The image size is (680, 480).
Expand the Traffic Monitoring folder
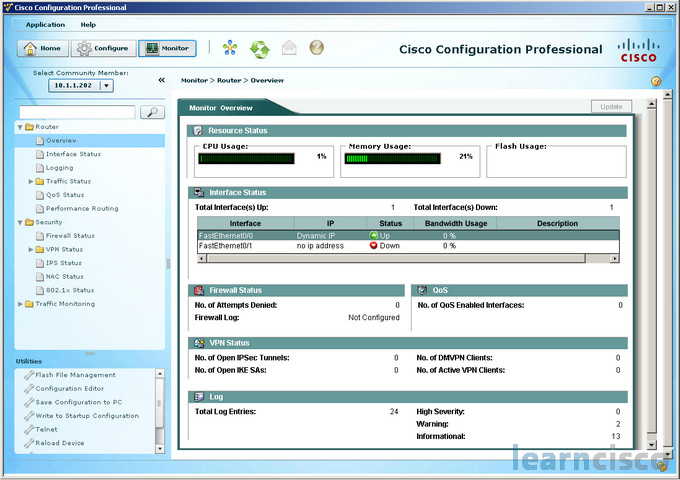point(20,304)
